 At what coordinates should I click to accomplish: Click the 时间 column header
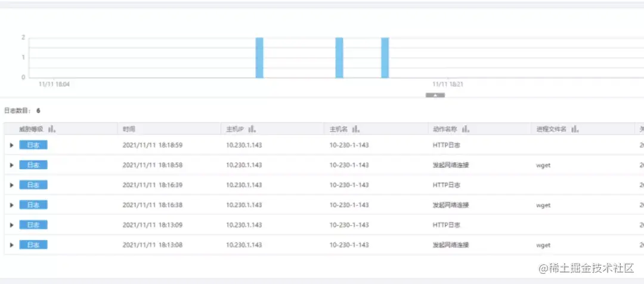(x=129, y=129)
